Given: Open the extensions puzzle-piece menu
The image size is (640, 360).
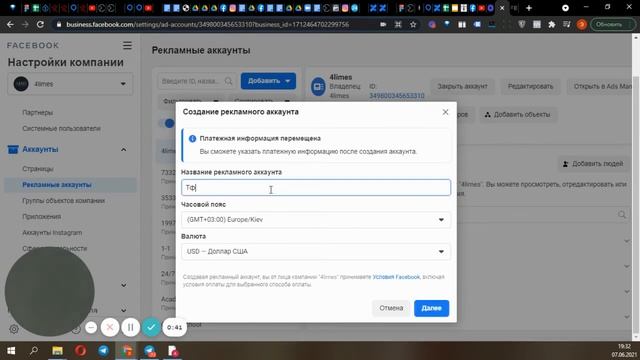Looking at the screenshot, I should tap(552, 24).
